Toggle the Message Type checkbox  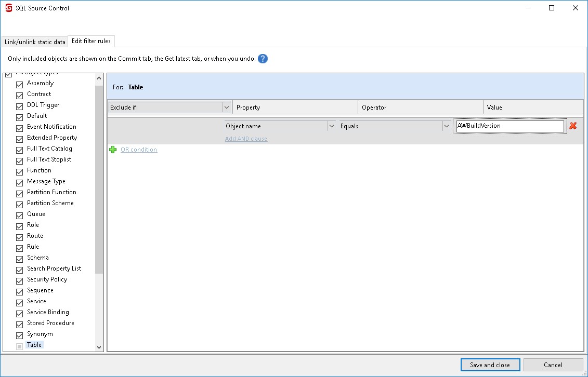tap(20, 183)
